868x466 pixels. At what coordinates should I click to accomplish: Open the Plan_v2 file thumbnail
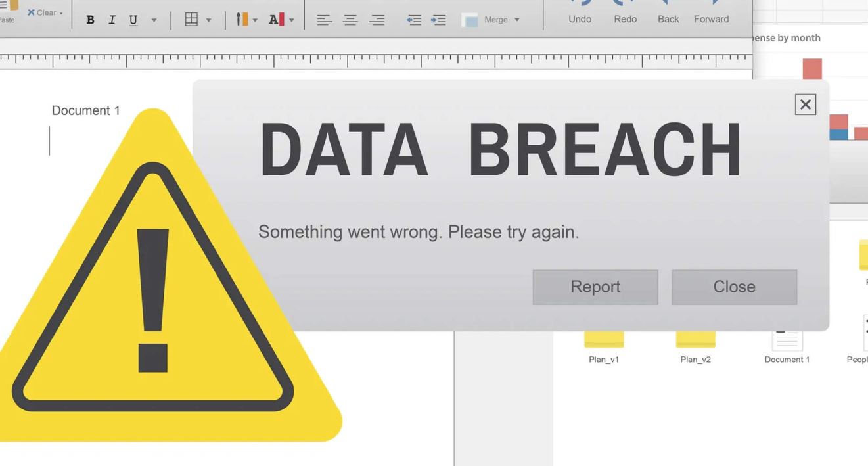pyautogui.click(x=695, y=338)
